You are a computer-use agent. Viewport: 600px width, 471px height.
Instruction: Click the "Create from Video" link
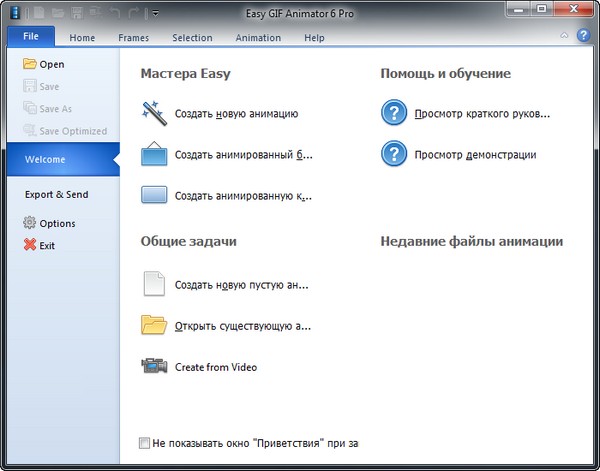coord(215,367)
